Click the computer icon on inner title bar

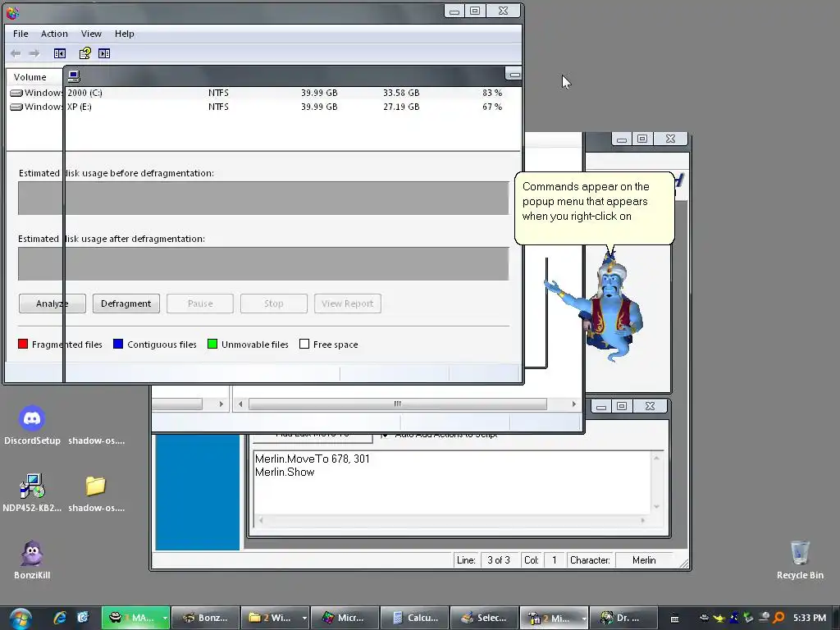pos(74,76)
